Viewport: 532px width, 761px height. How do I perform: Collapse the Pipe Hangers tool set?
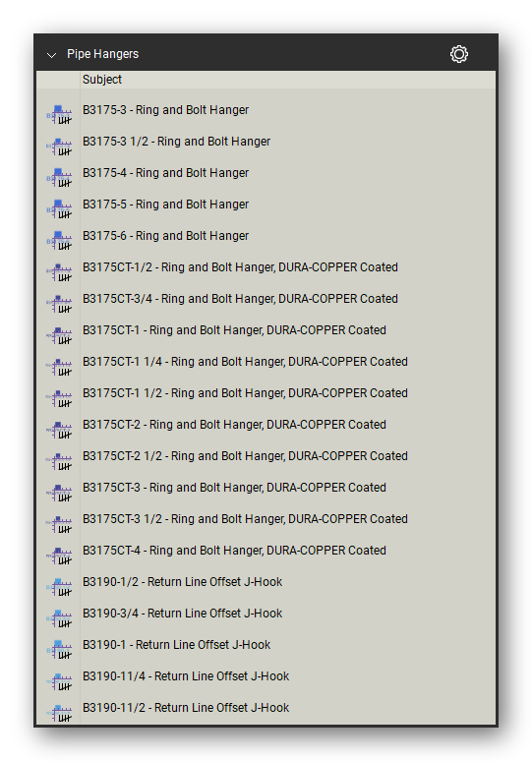click(51, 55)
